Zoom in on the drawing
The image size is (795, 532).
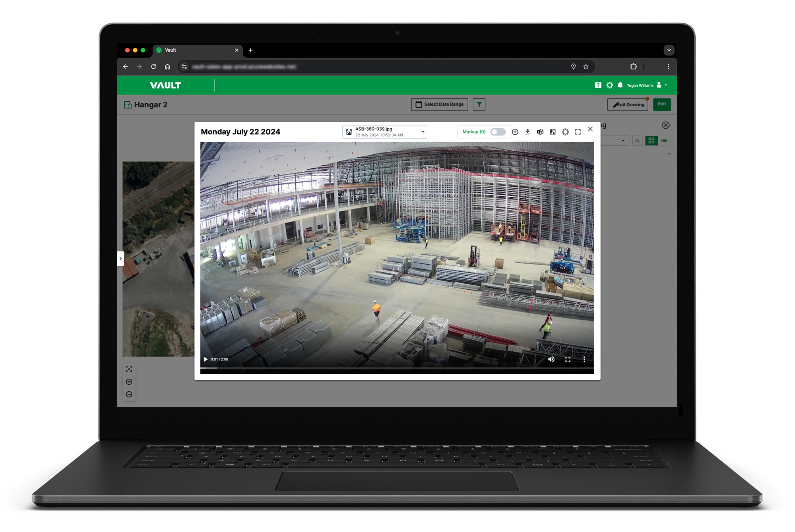coord(129,382)
